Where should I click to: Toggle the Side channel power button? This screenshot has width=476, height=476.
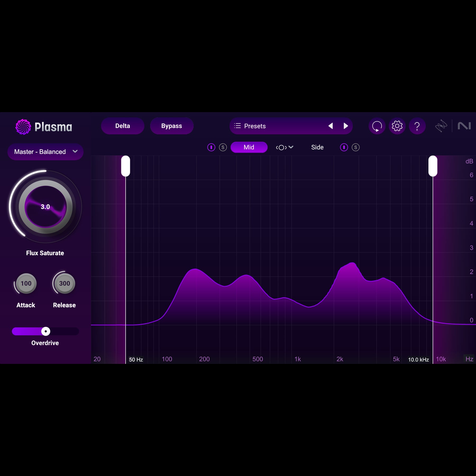[344, 147]
